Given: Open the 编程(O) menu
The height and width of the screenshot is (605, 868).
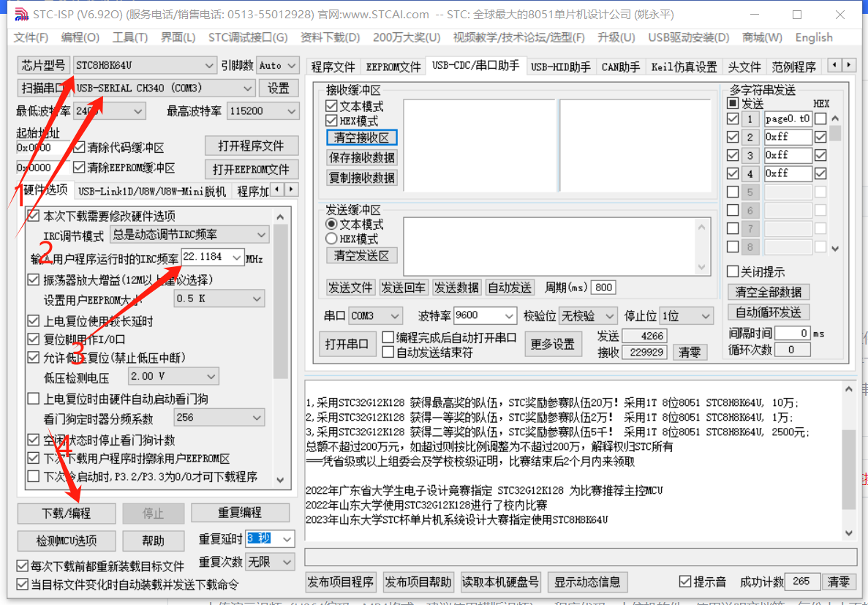Looking at the screenshot, I should pos(80,37).
